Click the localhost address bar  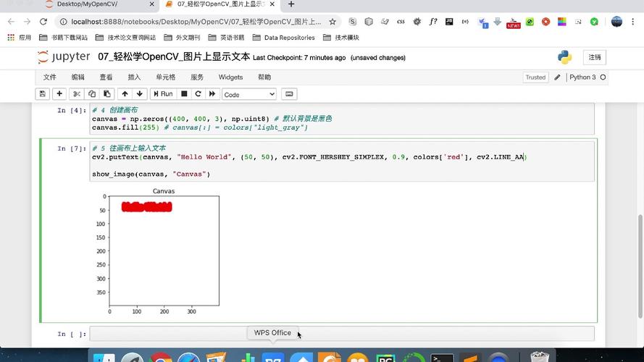pyautogui.click(x=196, y=22)
